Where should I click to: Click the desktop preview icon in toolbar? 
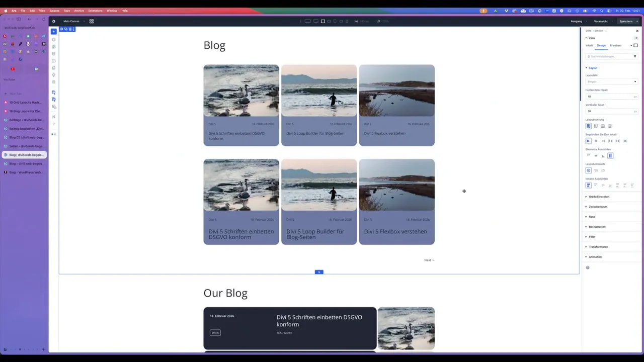(x=307, y=21)
